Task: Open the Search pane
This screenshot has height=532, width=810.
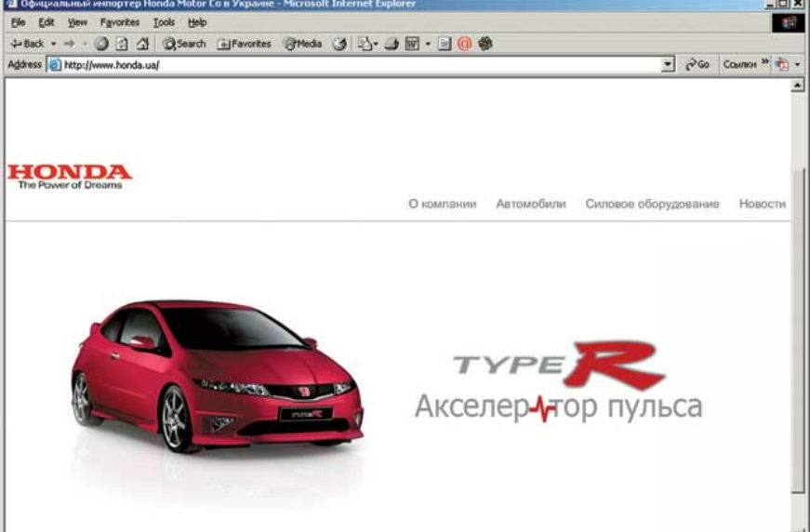Action: tap(184, 44)
